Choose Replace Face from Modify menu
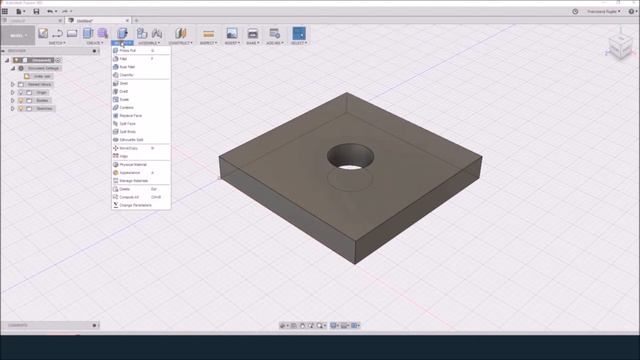Viewport: 640px width, 360px height. [141, 116]
